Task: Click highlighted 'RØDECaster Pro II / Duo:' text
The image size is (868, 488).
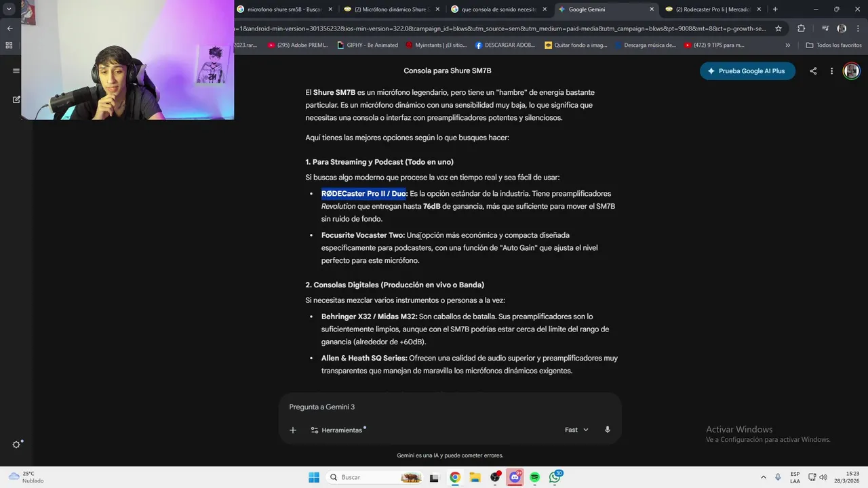Action: coord(364,194)
